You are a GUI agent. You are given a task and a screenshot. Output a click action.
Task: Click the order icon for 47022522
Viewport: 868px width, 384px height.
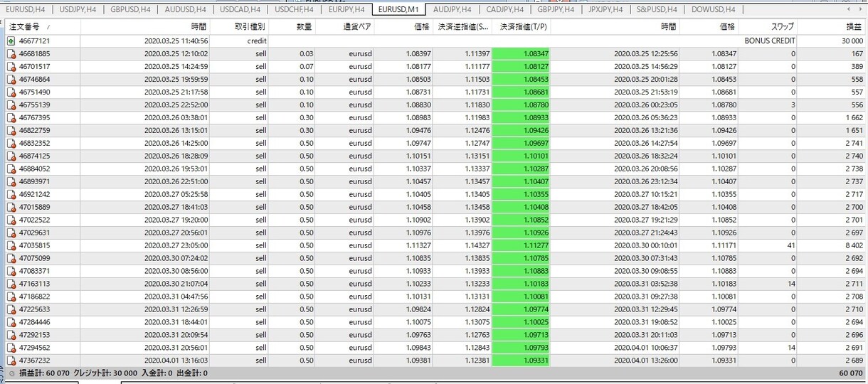click(11, 220)
